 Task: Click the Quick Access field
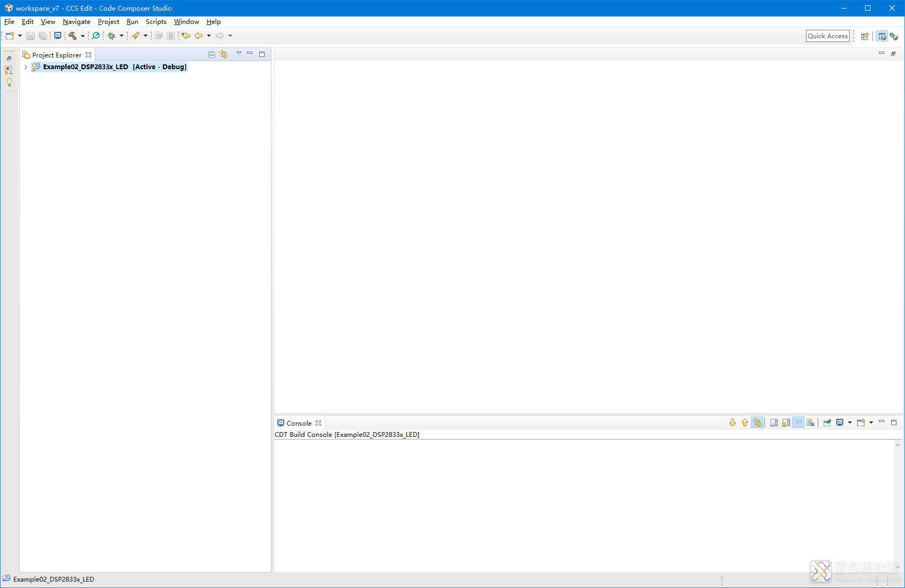827,36
